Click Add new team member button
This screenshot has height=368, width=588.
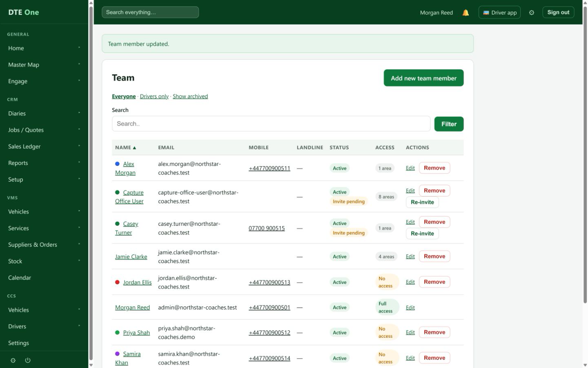(x=424, y=78)
